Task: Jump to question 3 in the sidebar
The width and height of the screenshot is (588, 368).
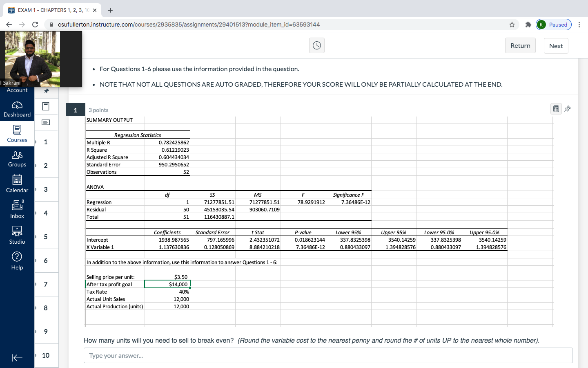Action: pos(46,189)
